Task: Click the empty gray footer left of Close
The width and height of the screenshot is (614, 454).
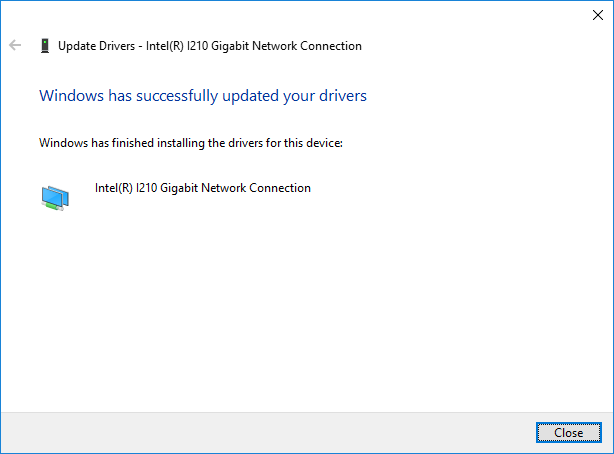Action: tap(270, 432)
